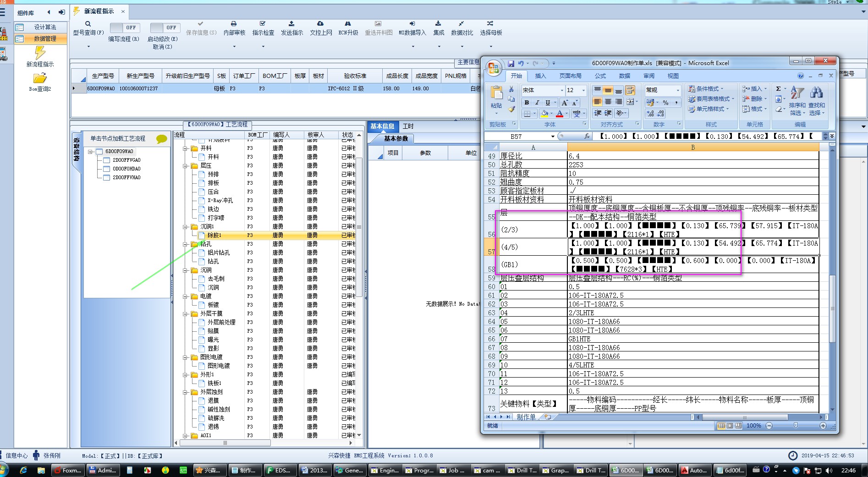Screen dimensions: 868x477
Task: Toggle Excel wrap text button
Action: coord(630,90)
